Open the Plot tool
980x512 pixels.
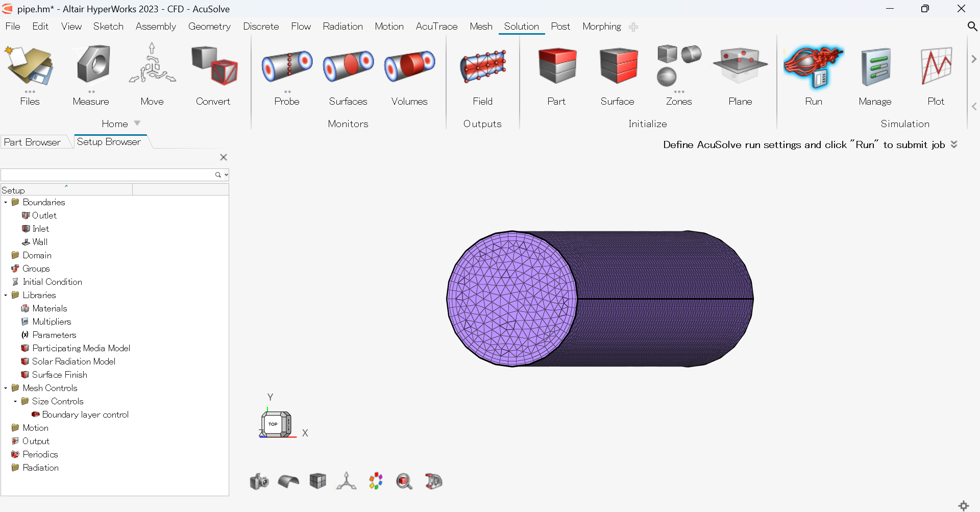pyautogui.click(x=936, y=66)
